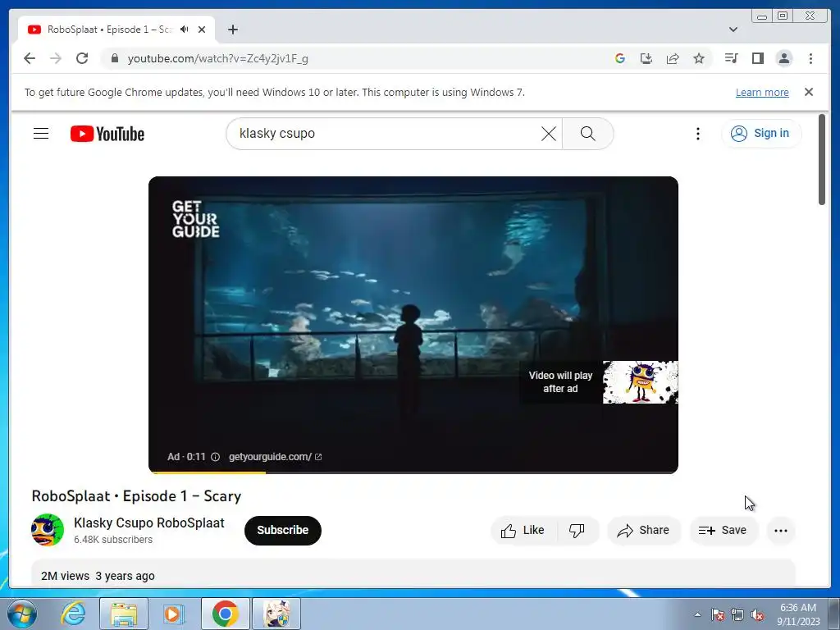Open the media controls icon
The width and height of the screenshot is (840, 630).
[x=731, y=58]
